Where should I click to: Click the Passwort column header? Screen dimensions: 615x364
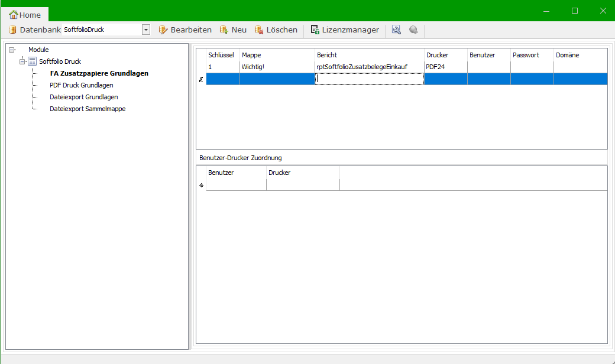click(532, 55)
